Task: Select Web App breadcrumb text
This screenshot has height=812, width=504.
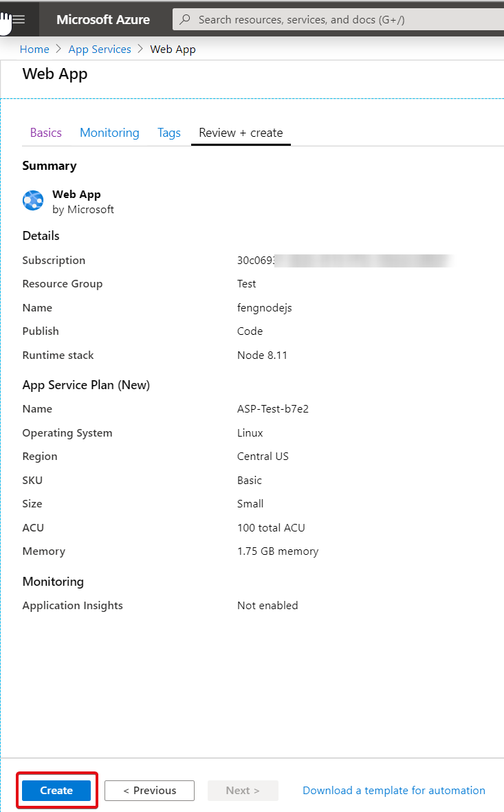Action: [173, 50]
